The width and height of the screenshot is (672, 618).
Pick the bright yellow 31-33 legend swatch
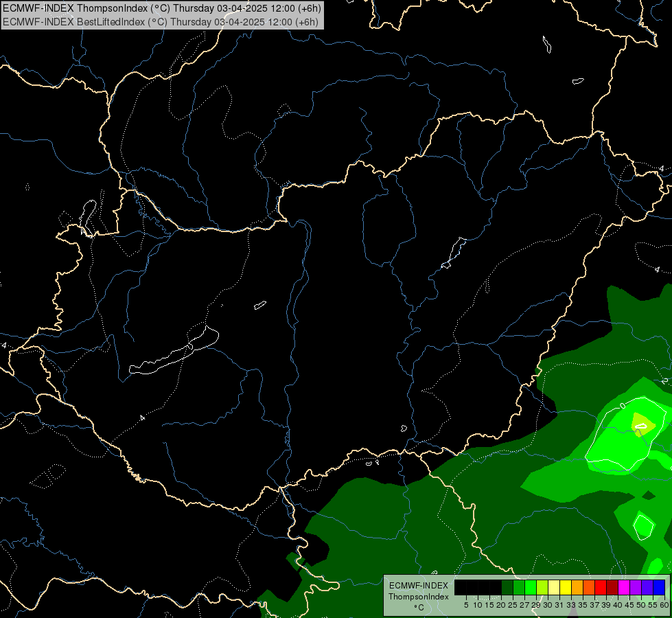click(x=566, y=587)
